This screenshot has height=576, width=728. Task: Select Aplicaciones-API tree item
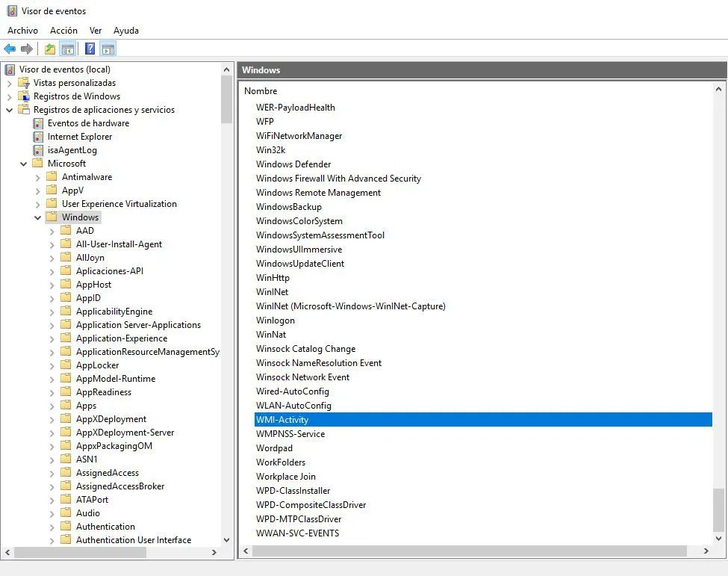pos(110,271)
